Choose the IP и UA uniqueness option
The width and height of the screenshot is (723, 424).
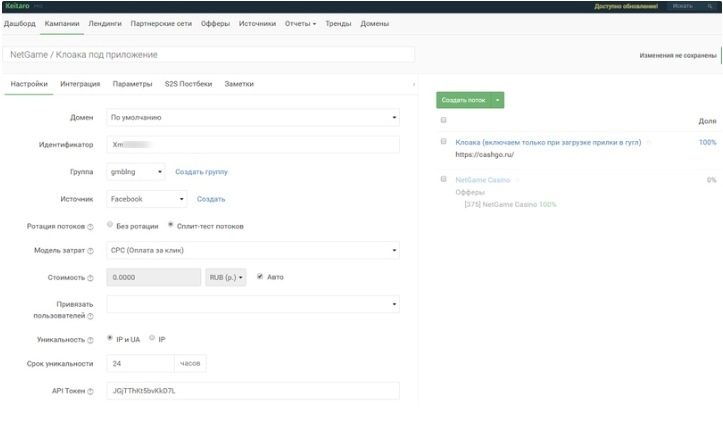pyautogui.click(x=110, y=338)
